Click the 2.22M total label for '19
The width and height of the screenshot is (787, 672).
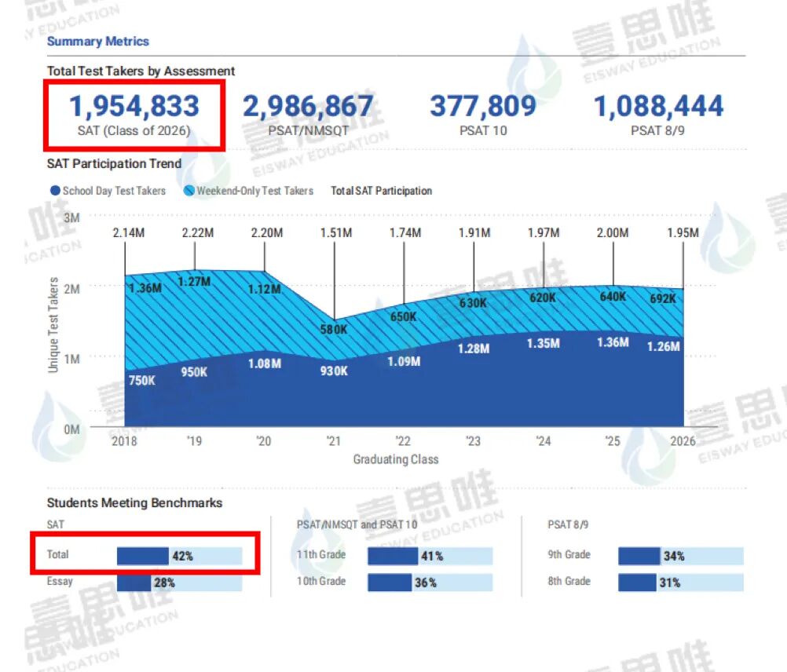pos(198,232)
